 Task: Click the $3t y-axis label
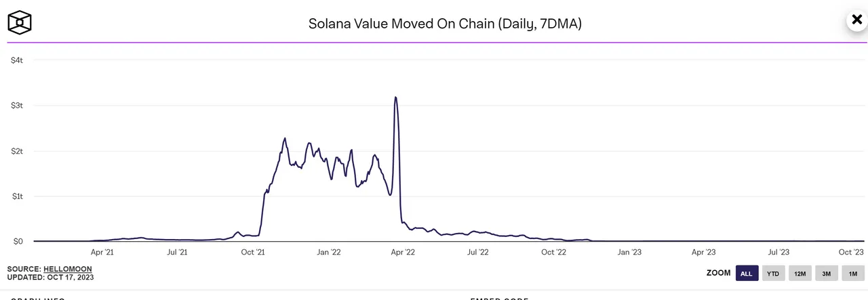(x=17, y=106)
